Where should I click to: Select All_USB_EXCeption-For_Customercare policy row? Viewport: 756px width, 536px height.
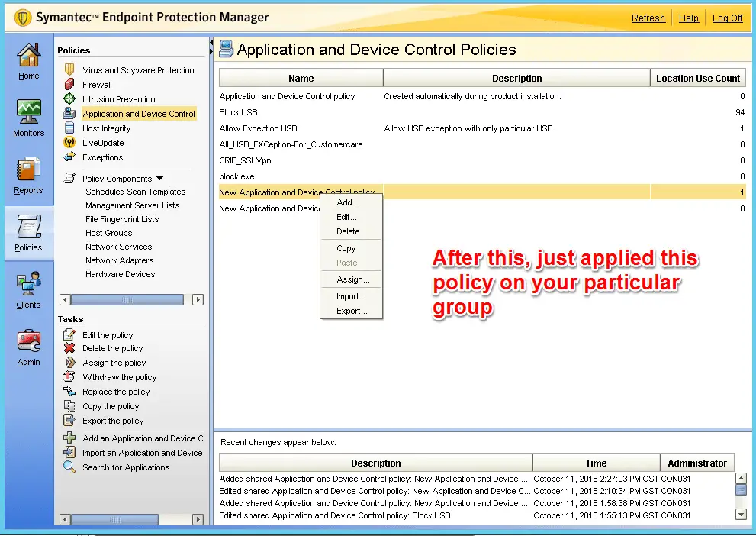tap(482, 144)
